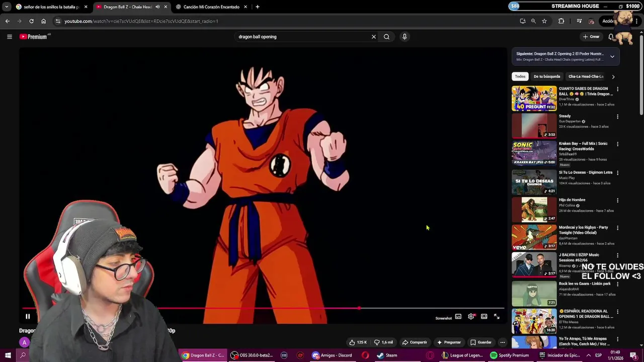
Task: Open OBS 30.0.0 taskbar item
Action: (x=252, y=355)
